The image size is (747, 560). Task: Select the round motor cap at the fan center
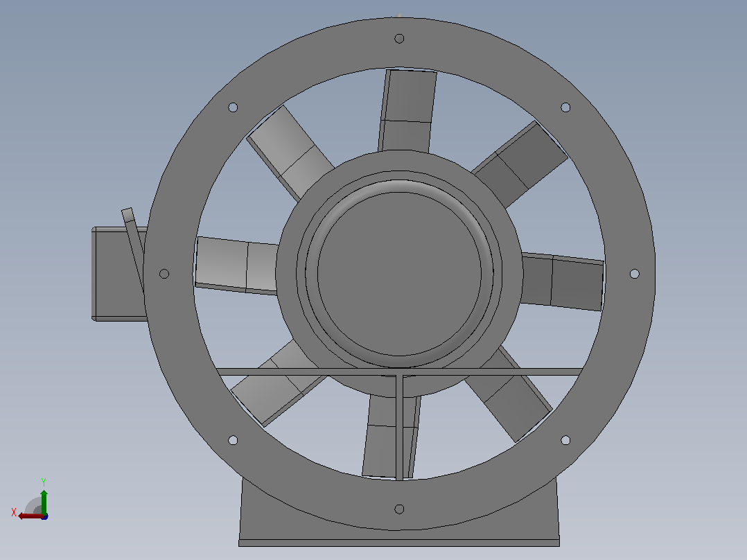click(399, 274)
